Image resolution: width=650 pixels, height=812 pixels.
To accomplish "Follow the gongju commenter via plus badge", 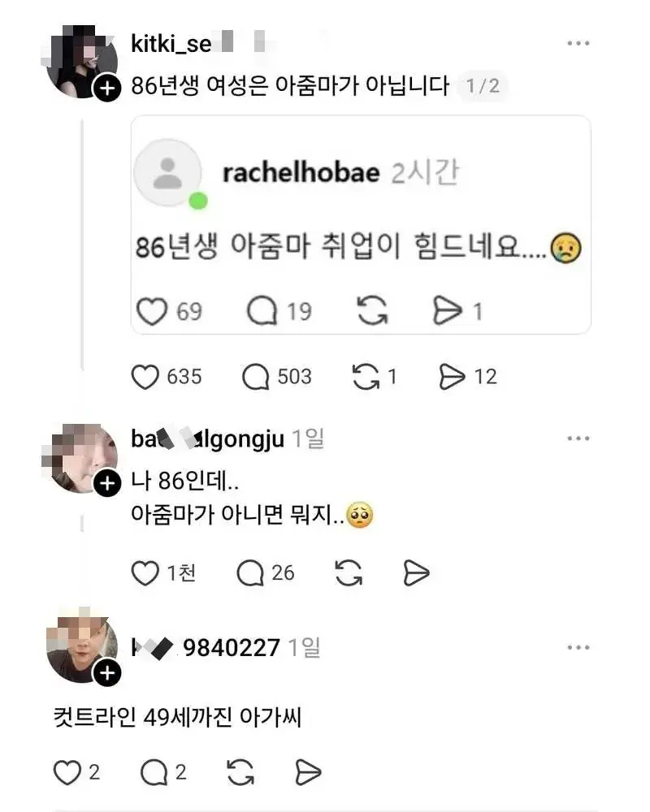I will pyautogui.click(x=106, y=485).
